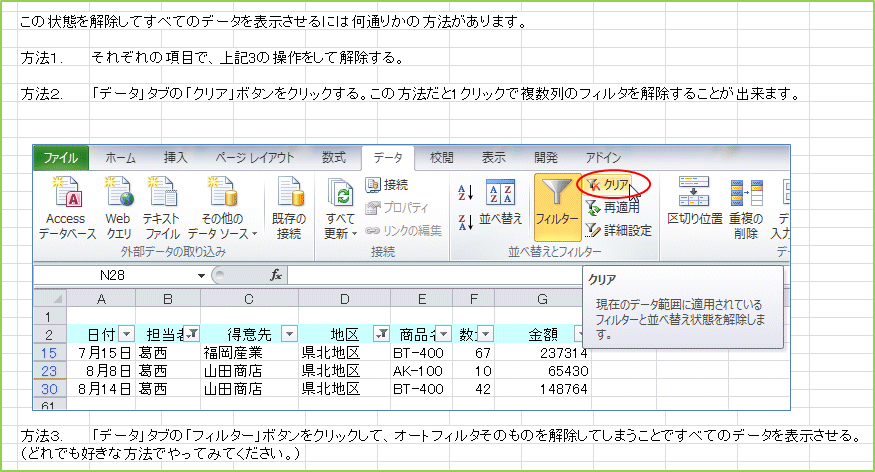Select row 15 header

[x=49, y=353]
